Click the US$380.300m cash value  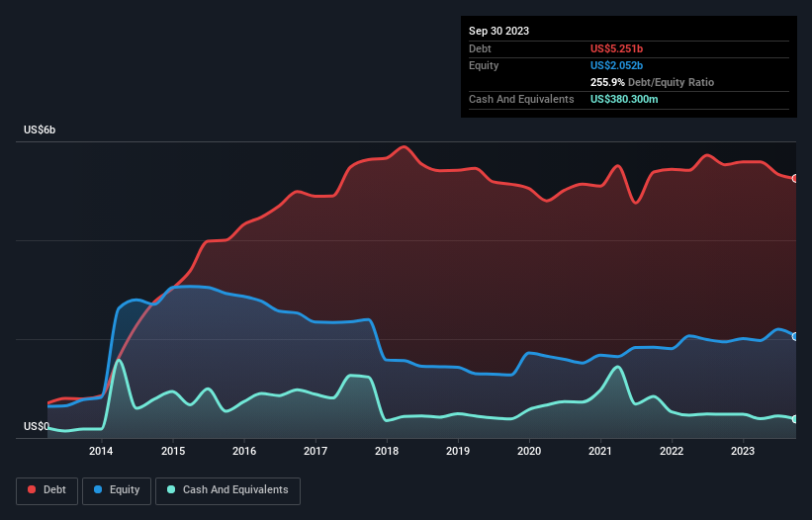624,99
